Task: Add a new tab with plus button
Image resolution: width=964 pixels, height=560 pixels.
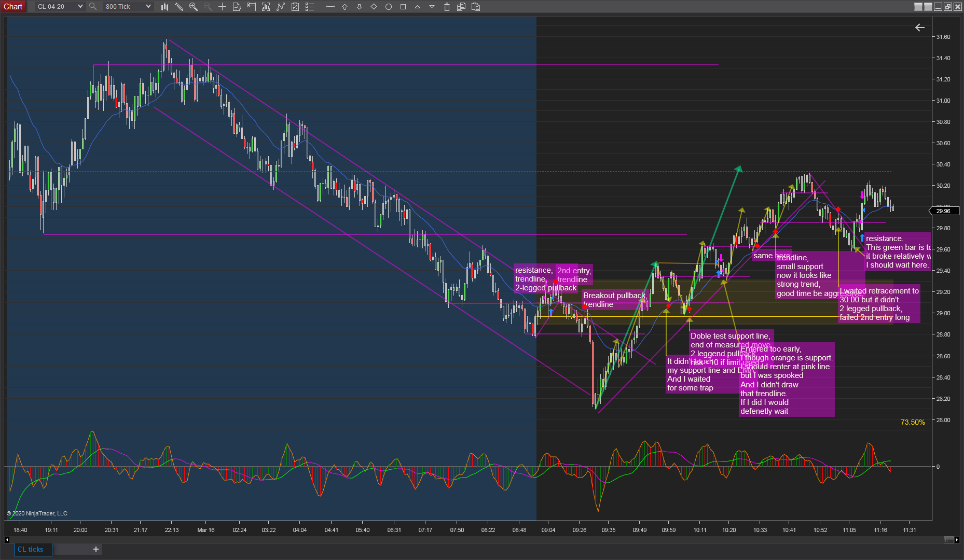Action: pyautogui.click(x=96, y=549)
